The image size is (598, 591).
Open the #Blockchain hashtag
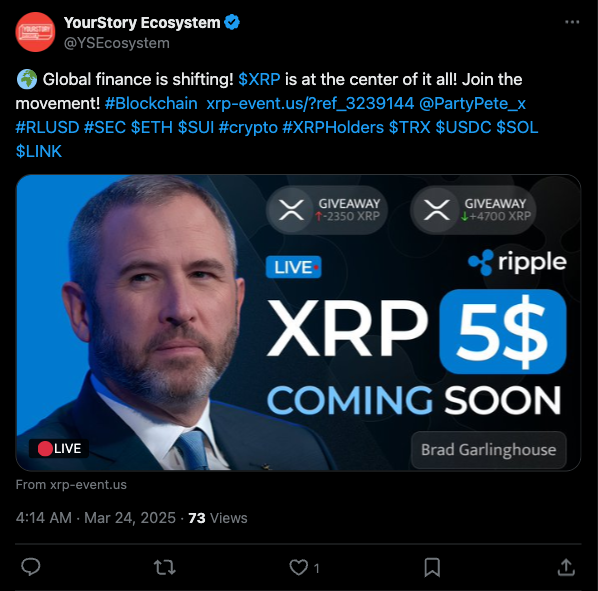click(x=151, y=103)
